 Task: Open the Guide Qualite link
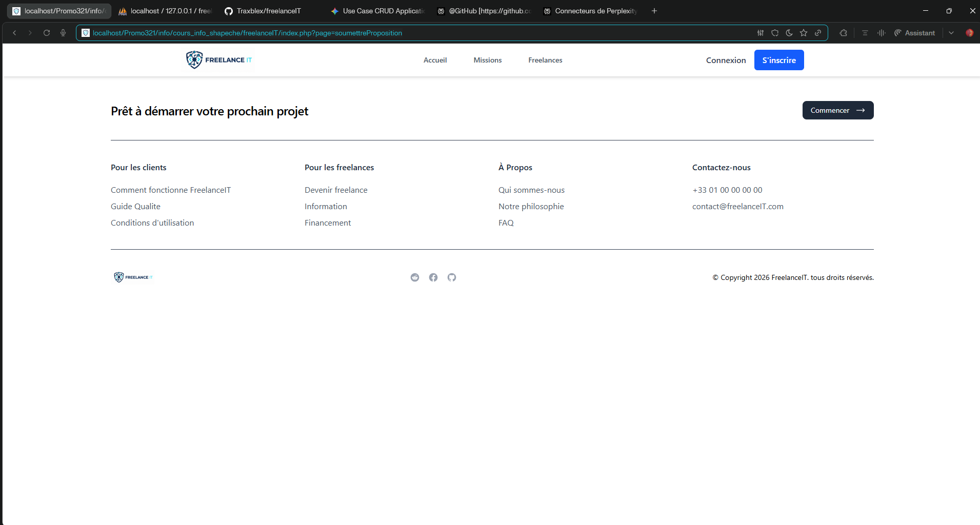[135, 206]
